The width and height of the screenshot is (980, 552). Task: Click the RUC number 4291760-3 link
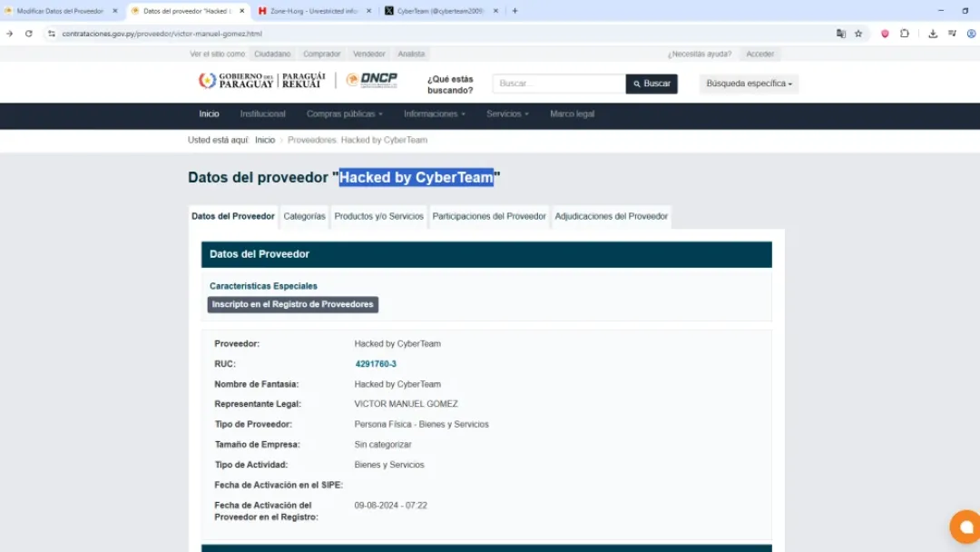(376, 364)
